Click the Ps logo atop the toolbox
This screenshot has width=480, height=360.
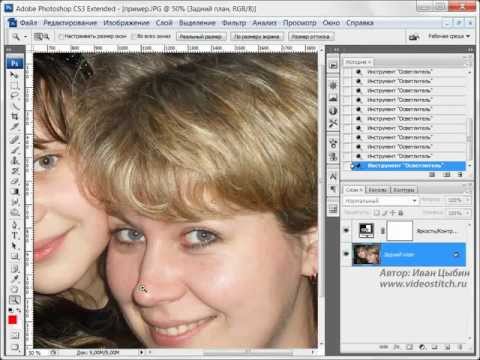[15, 63]
